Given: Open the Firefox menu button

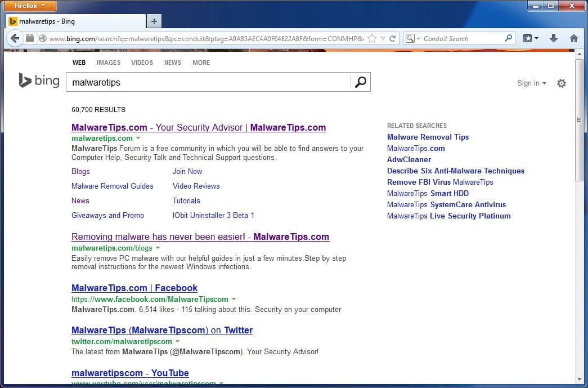Looking at the screenshot, I should 30,6.
